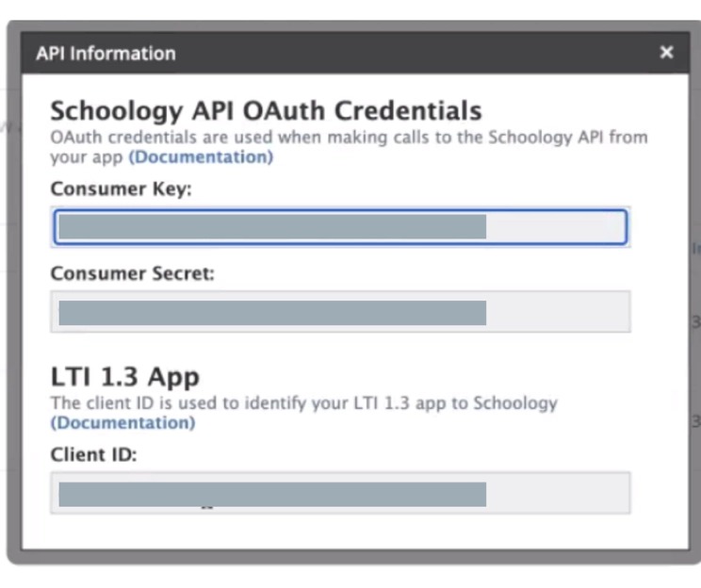
Task: Click the masked Consumer Key value
Action: pyautogui.click(x=271, y=227)
